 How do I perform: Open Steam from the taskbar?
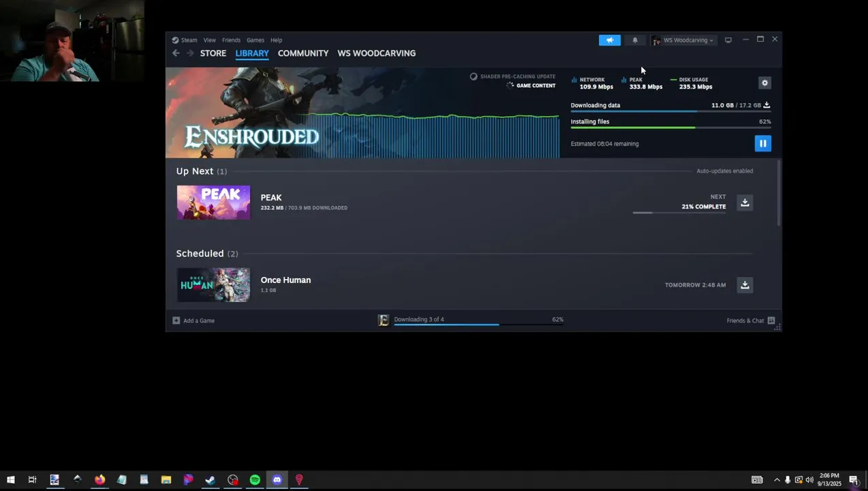[210, 480]
